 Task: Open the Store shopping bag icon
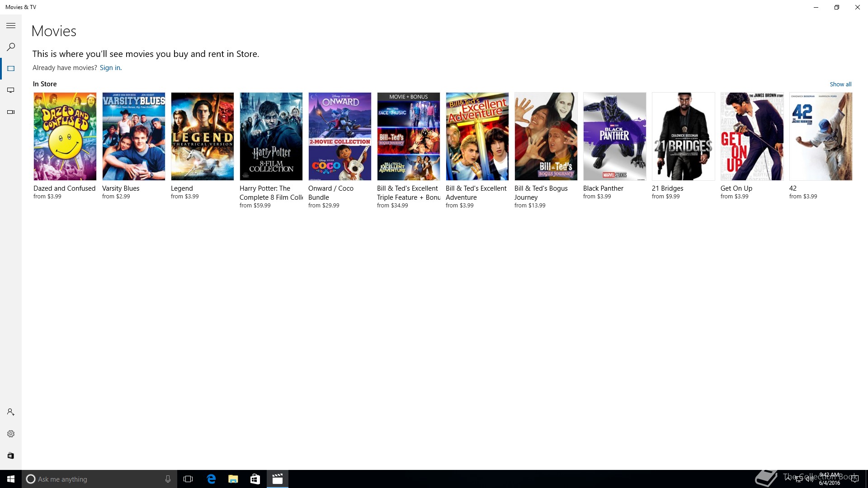[11, 455]
